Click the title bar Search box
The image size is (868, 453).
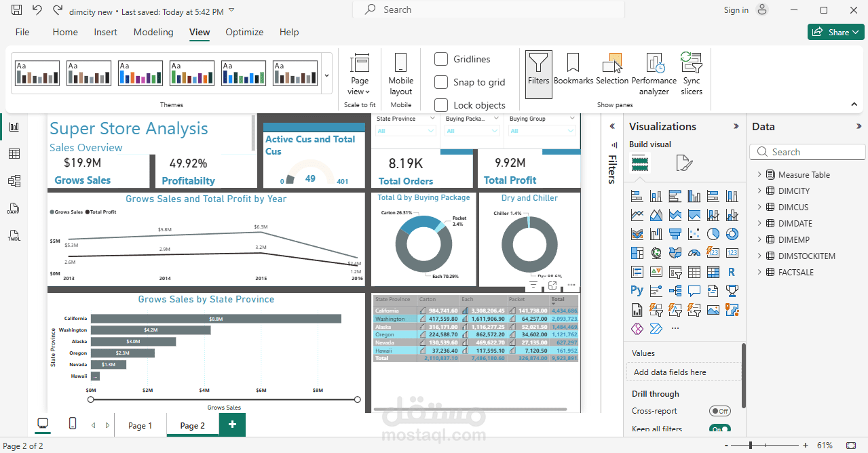point(489,9)
